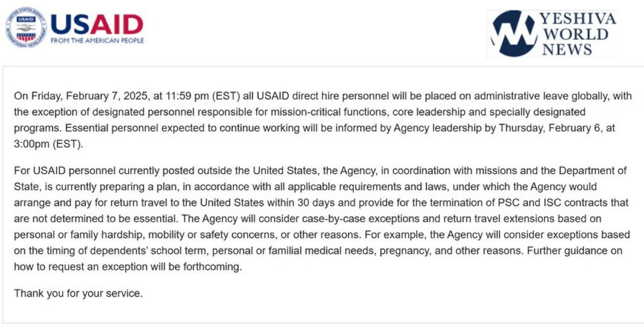The width and height of the screenshot is (644, 327).
Task: Click the "YESHIVA" word in the logo
Action: (x=578, y=19)
